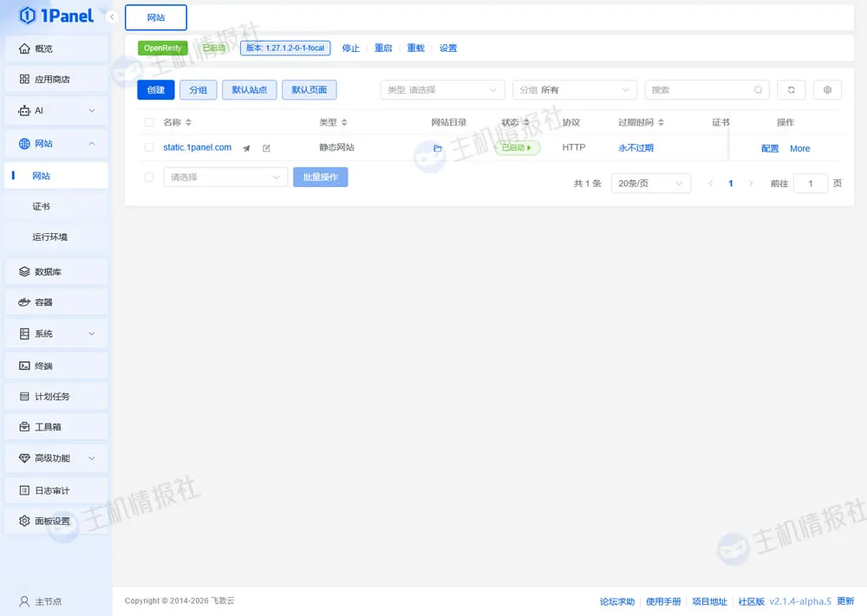The image size is (867, 616).
Task: Sort by name column sort icon
Action: (x=189, y=123)
